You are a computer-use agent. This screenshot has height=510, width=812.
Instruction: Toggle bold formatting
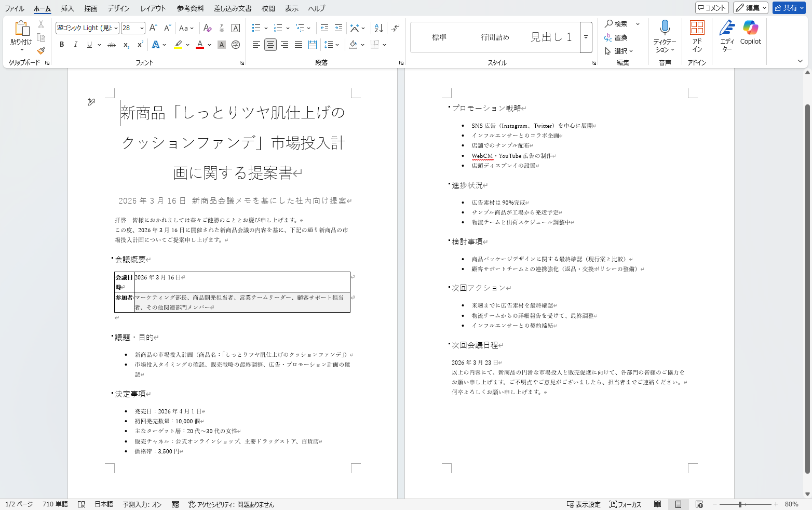point(62,45)
